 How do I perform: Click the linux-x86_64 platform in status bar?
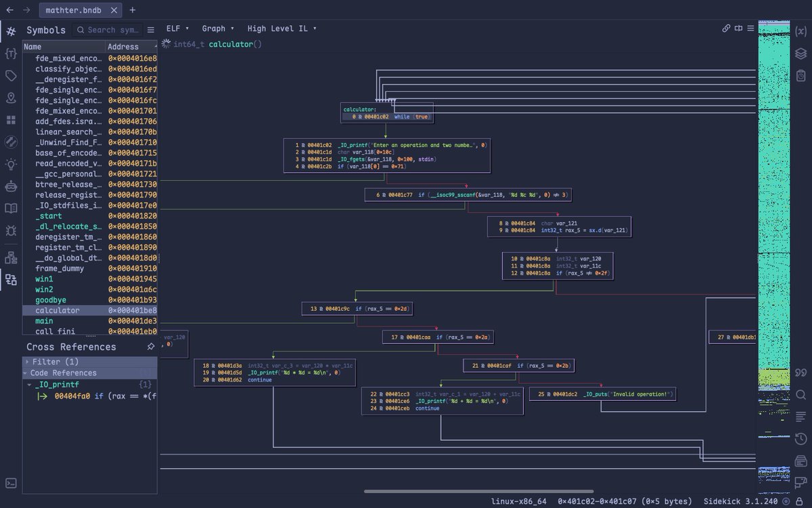519,501
